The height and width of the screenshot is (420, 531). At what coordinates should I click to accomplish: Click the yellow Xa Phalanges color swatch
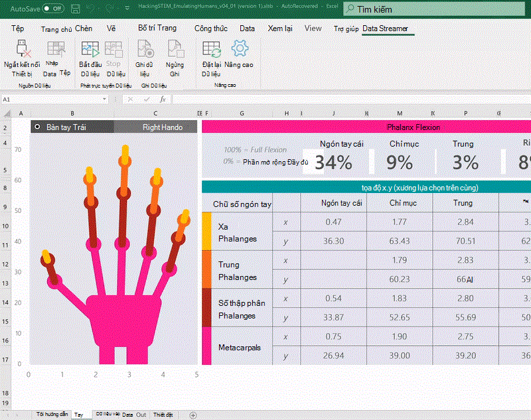(206, 231)
